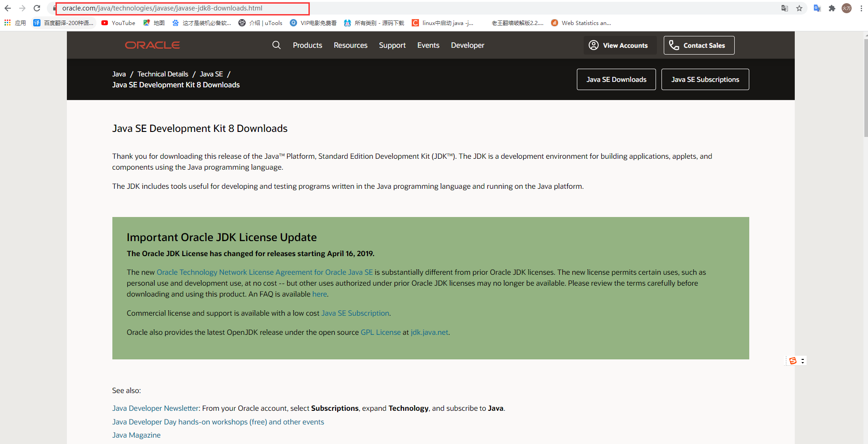
Task: Open the Chrome profile avatar
Action: [847, 8]
